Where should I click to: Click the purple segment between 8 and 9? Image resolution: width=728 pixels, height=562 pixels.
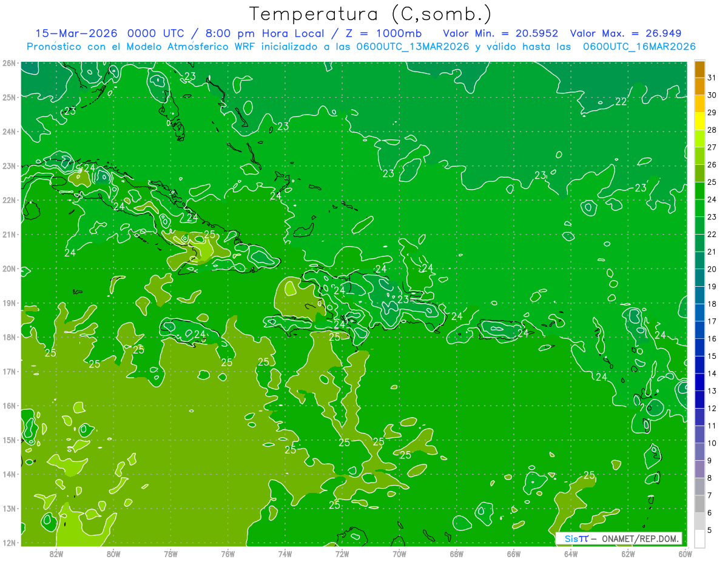[699, 469]
